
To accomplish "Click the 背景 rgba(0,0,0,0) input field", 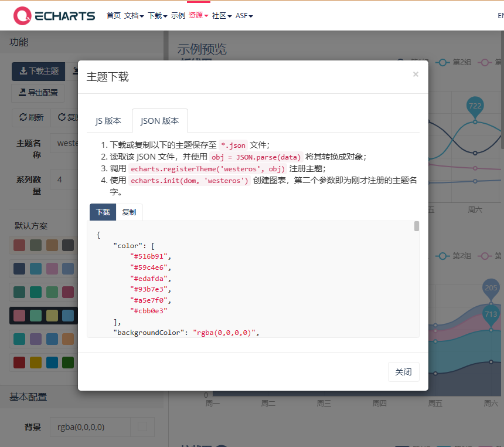I will tap(90, 427).
